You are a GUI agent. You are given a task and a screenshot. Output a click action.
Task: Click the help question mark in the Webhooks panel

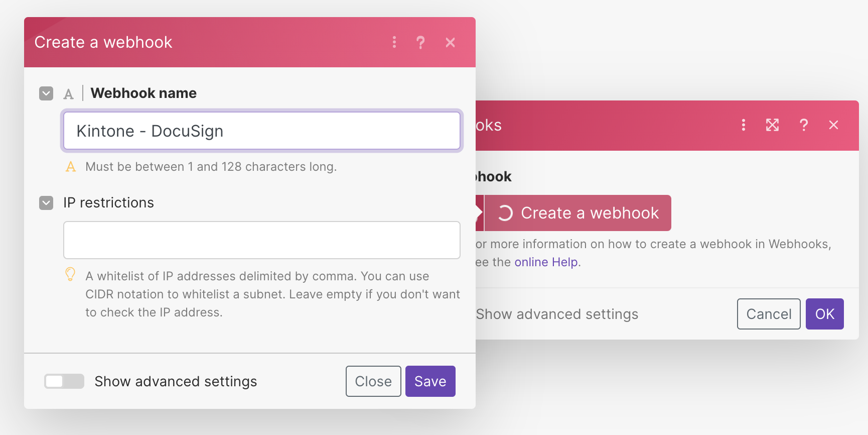click(803, 125)
